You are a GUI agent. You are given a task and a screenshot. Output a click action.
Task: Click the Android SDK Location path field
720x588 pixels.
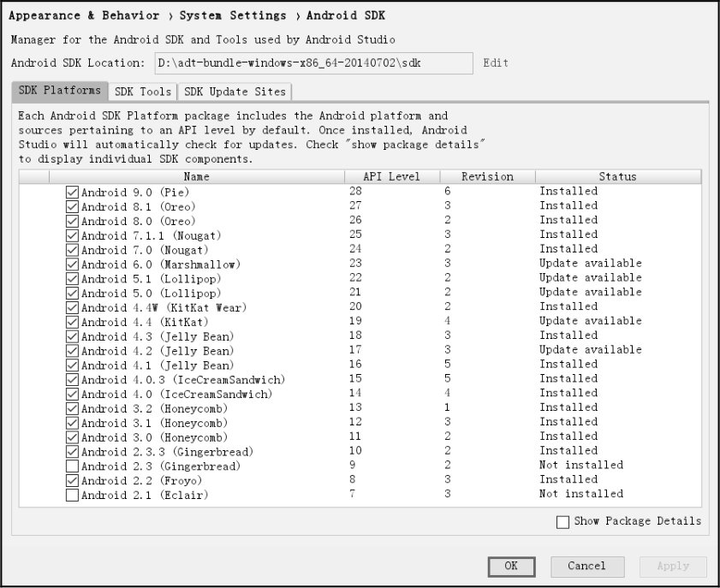313,63
